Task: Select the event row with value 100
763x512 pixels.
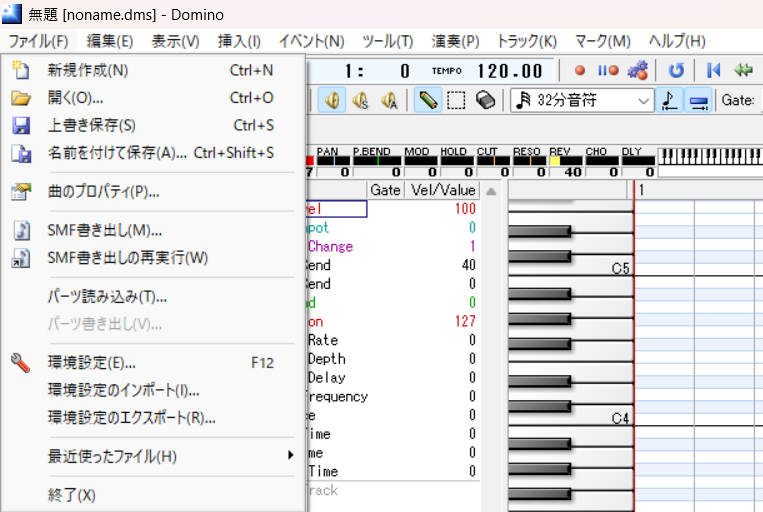Action: tap(393, 209)
